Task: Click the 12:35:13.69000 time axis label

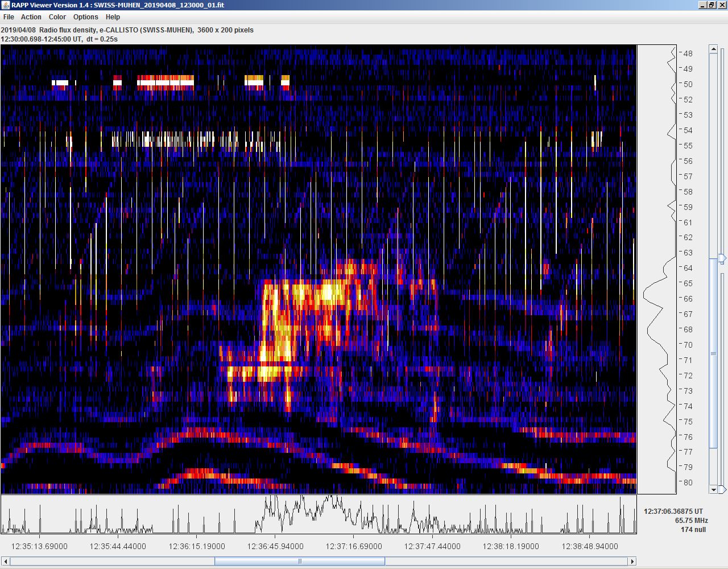Action: coord(40,546)
